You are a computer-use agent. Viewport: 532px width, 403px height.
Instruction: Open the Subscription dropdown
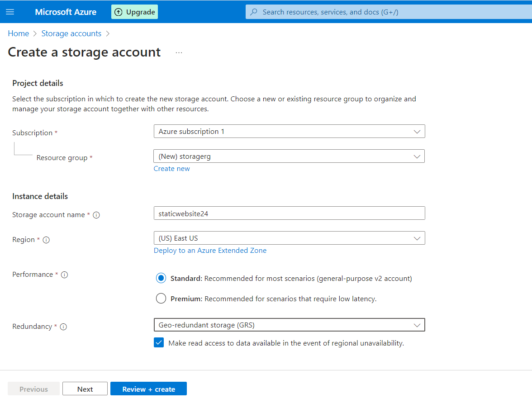coord(289,132)
